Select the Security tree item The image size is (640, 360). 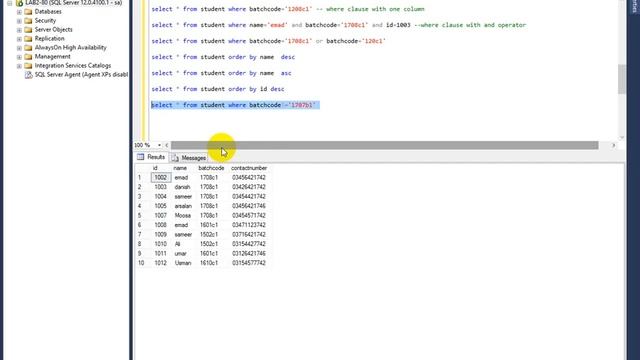pos(45,21)
